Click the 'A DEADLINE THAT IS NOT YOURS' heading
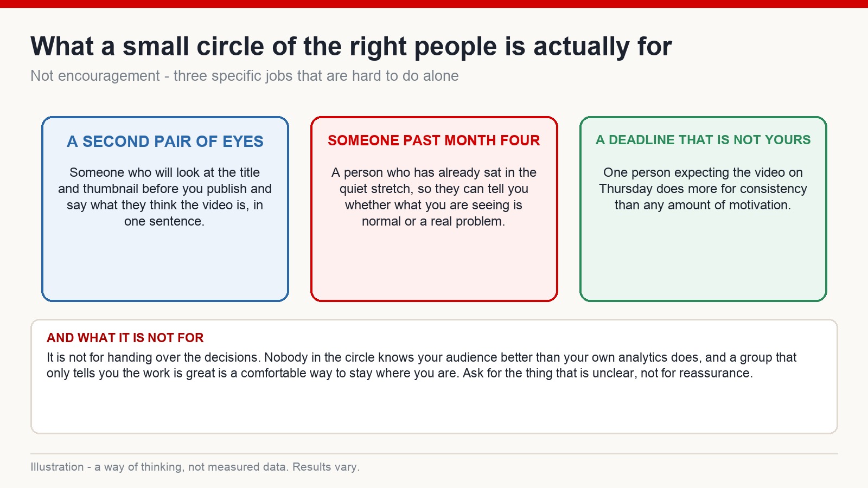This screenshot has height=488, width=868. [703, 140]
